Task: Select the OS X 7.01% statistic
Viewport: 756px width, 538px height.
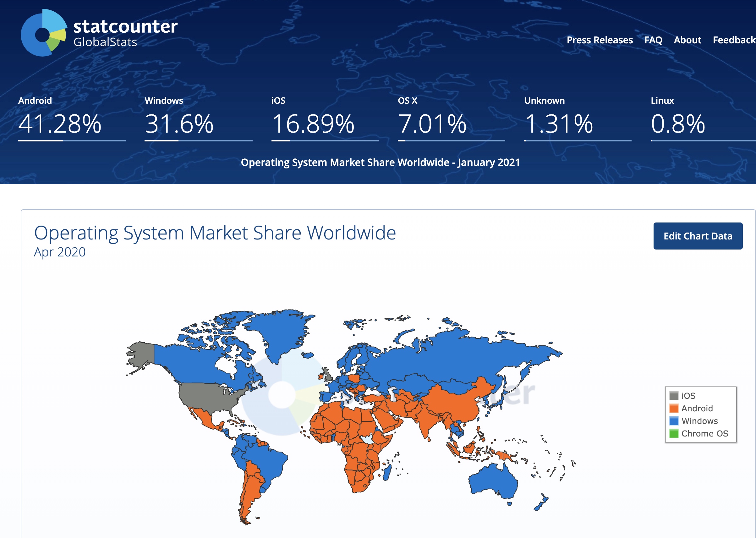Action: [432, 124]
